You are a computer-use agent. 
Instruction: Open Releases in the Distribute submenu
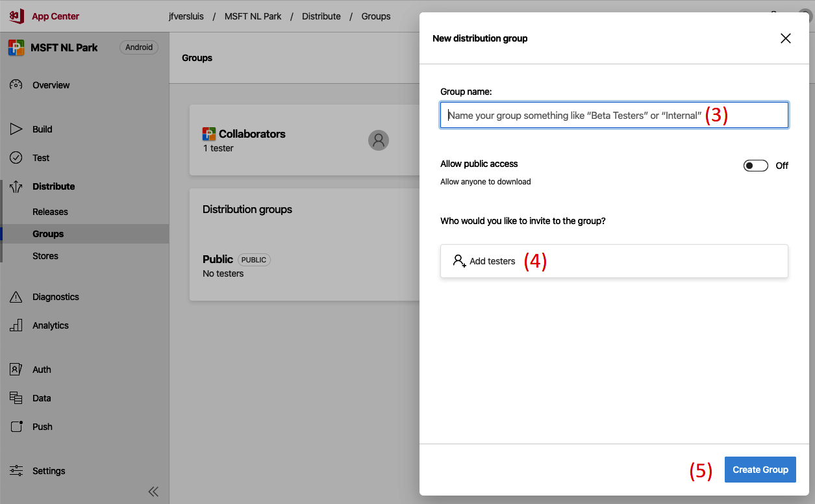50,212
